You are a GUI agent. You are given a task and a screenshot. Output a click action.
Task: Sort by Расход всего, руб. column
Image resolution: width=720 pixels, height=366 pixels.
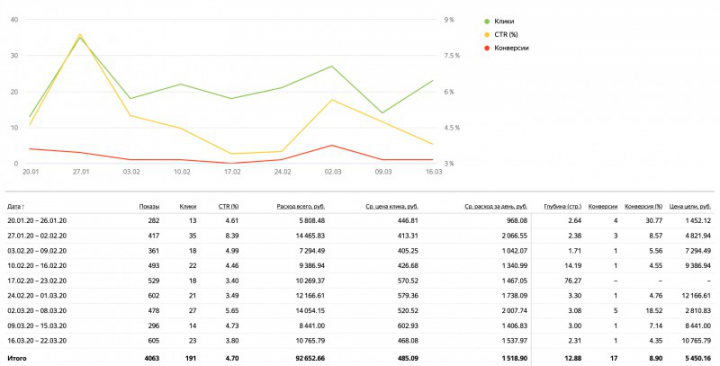pos(300,207)
